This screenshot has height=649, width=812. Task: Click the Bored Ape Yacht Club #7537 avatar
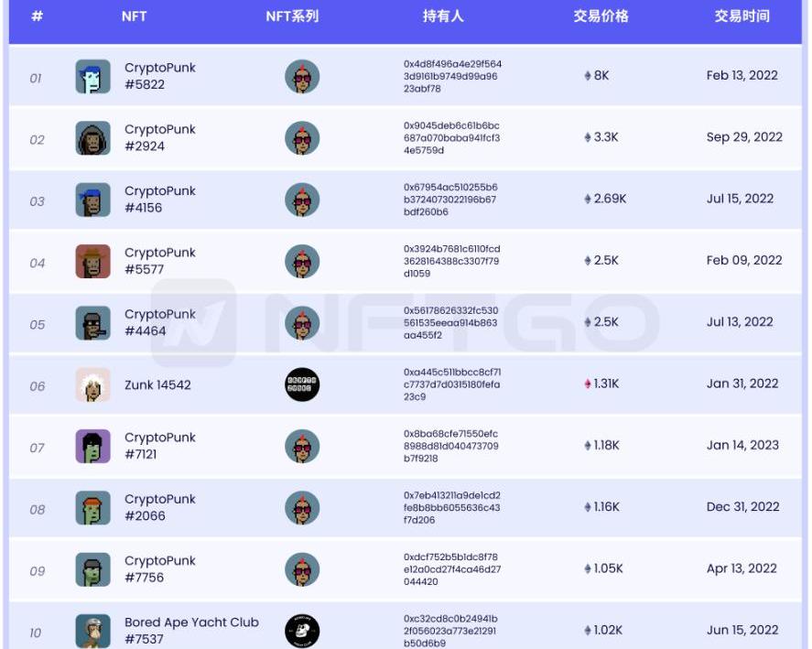pos(92,632)
